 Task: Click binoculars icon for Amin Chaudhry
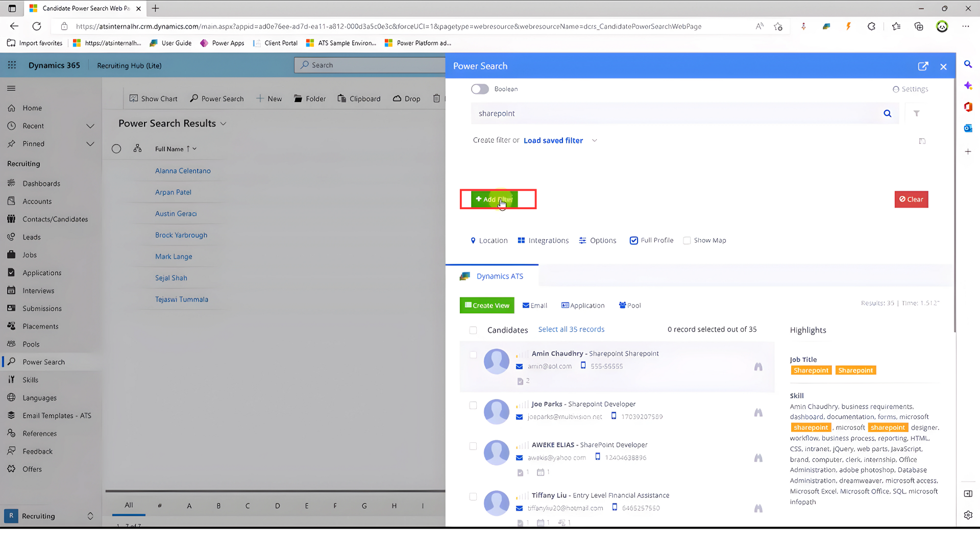[x=758, y=366]
